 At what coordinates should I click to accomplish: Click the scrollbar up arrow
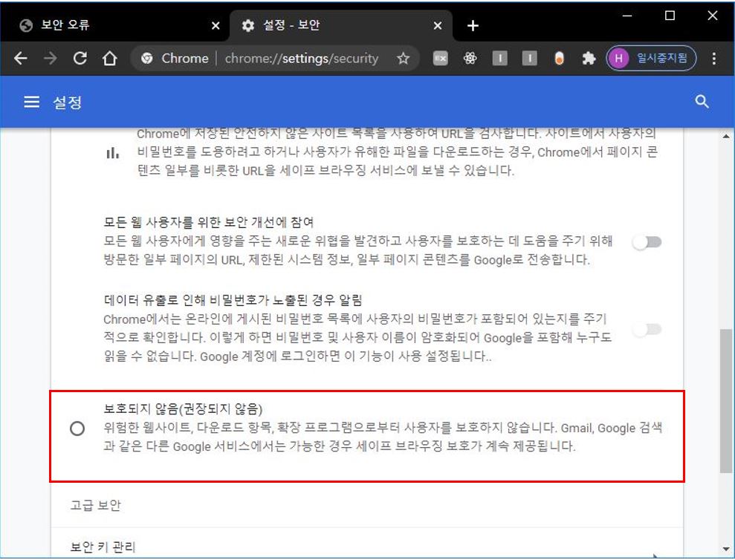725,137
